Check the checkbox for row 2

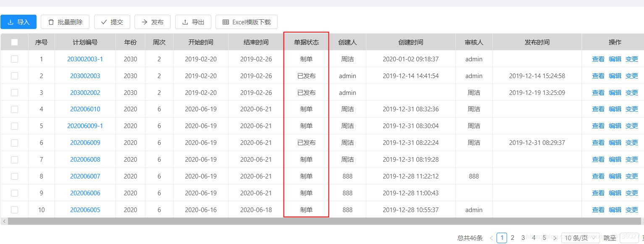(14, 76)
